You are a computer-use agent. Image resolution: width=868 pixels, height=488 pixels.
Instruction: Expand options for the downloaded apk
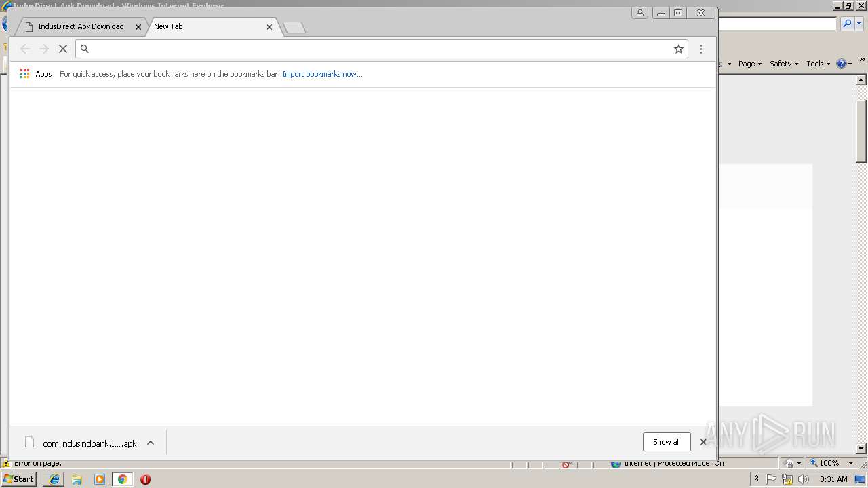coord(151,443)
